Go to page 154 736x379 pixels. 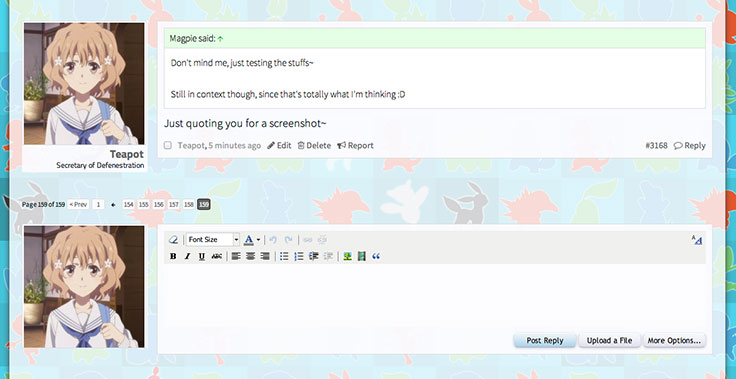[x=129, y=204]
